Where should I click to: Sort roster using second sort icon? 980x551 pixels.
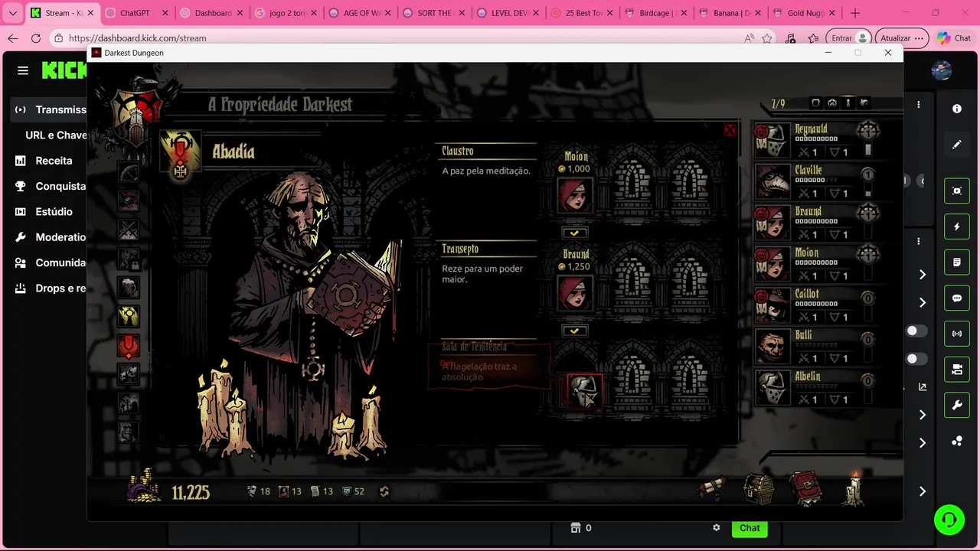[x=832, y=103]
